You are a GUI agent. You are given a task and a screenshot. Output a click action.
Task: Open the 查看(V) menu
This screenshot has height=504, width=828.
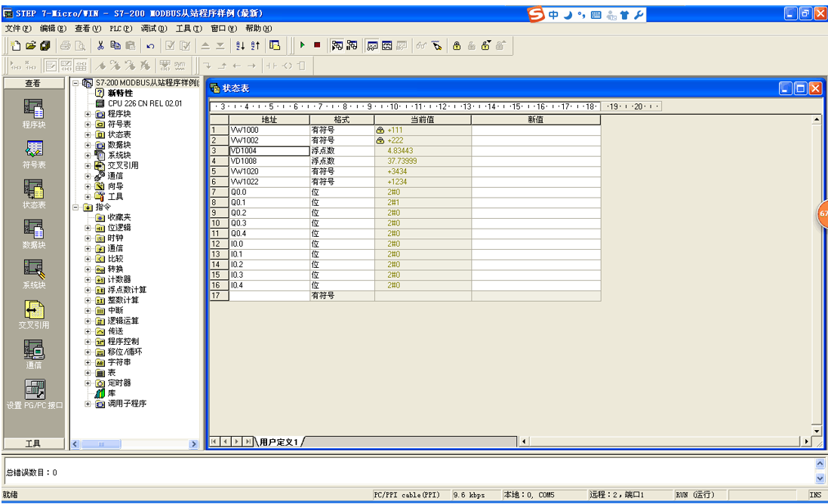click(x=88, y=29)
